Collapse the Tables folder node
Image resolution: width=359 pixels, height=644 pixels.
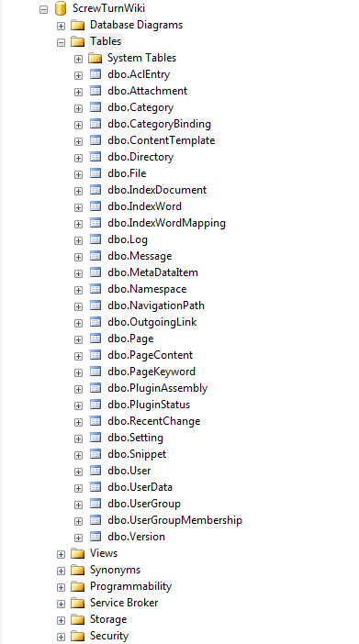(62, 43)
